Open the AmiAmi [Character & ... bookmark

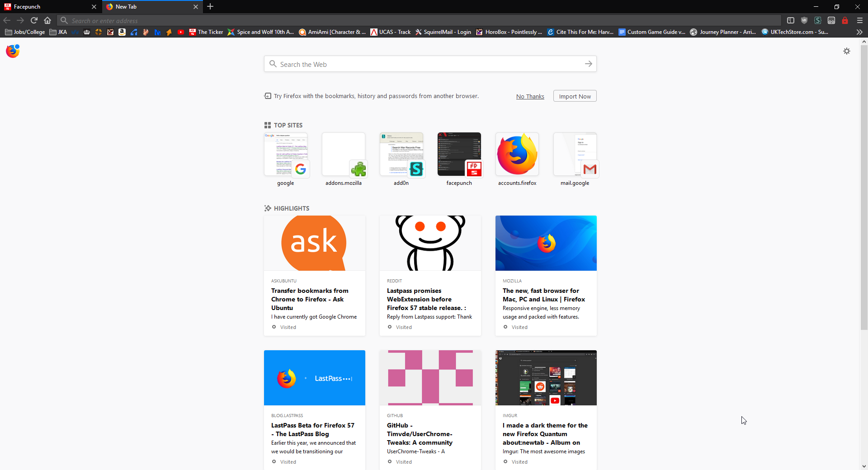tap(332, 32)
